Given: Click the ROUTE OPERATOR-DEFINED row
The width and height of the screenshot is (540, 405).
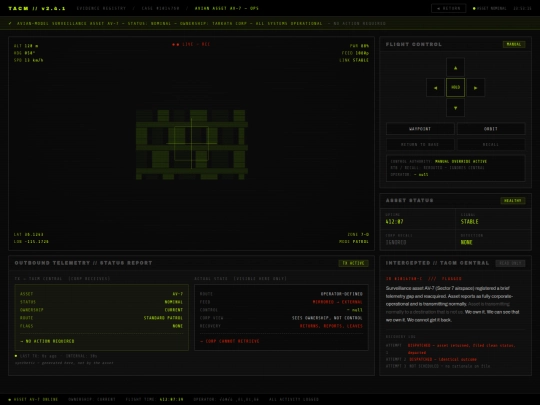Looking at the screenshot, I should tap(281, 294).
